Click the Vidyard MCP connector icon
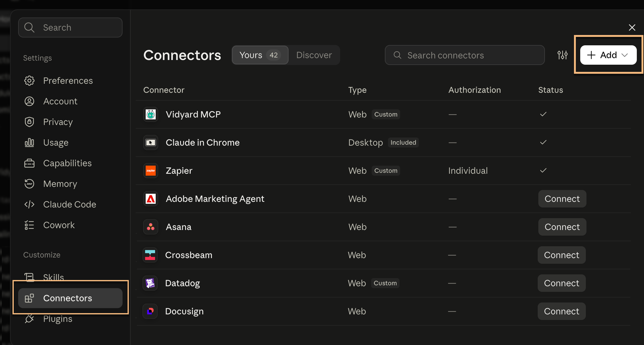Image resolution: width=644 pixels, height=345 pixels. tap(151, 114)
